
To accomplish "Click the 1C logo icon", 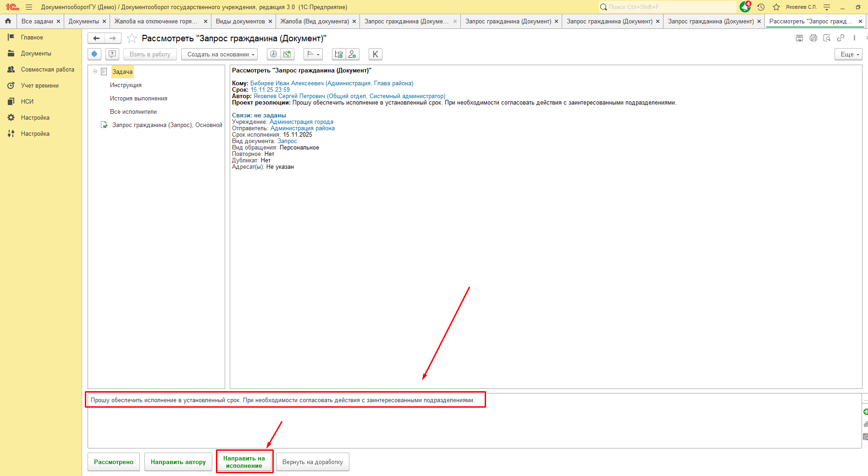I will [x=12, y=7].
